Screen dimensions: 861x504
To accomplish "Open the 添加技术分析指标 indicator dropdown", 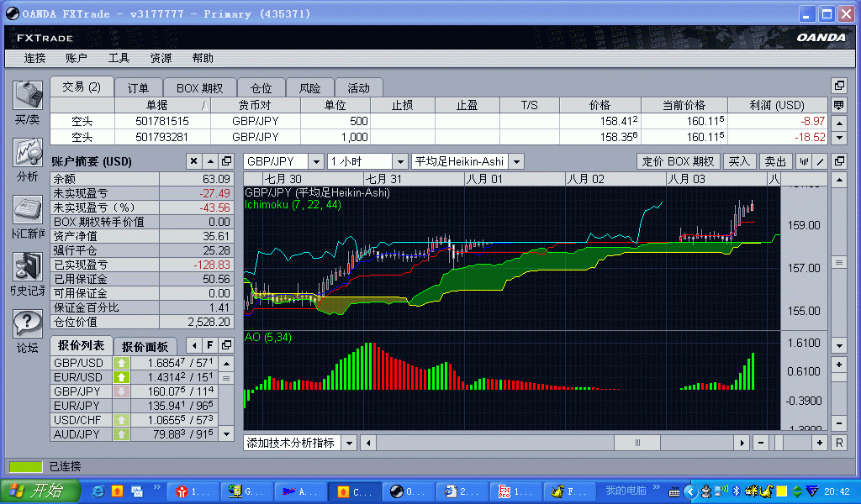I will click(x=349, y=444).
